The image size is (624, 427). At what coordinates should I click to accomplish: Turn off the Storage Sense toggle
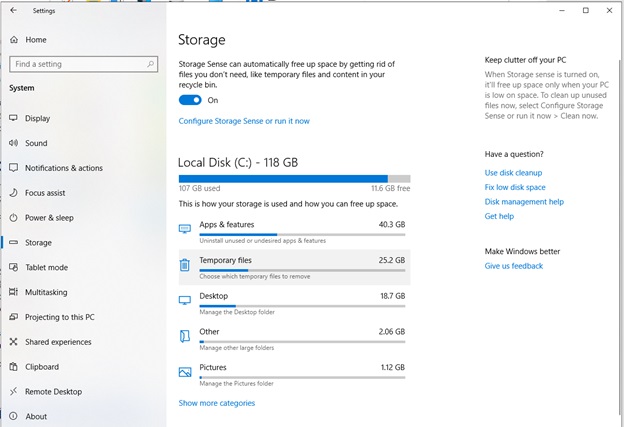(x=190, y=100)
